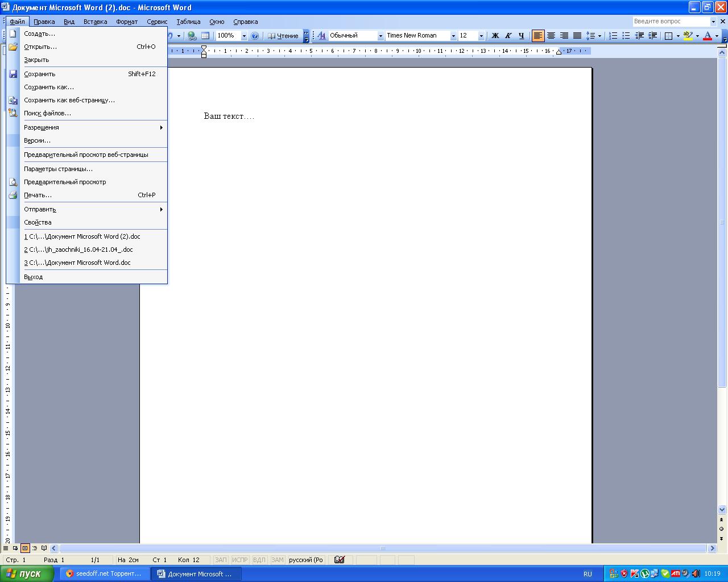Click the first line indent ruler marker
Screen dimensions: 728x582
click(204, 48)
